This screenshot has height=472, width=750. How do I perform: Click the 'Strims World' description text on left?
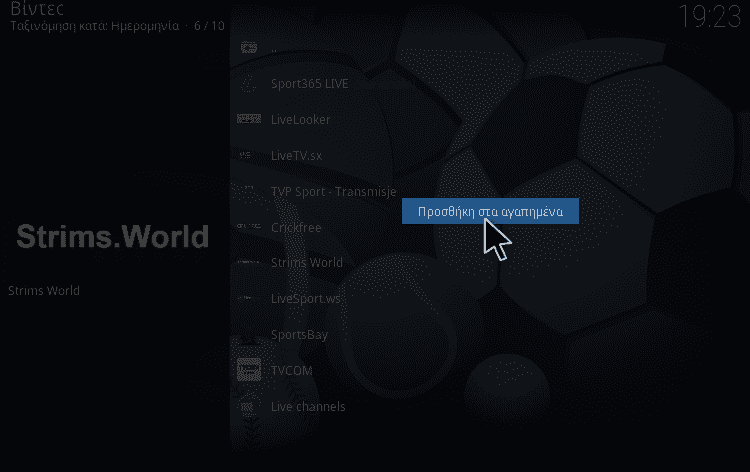[44, 290]
